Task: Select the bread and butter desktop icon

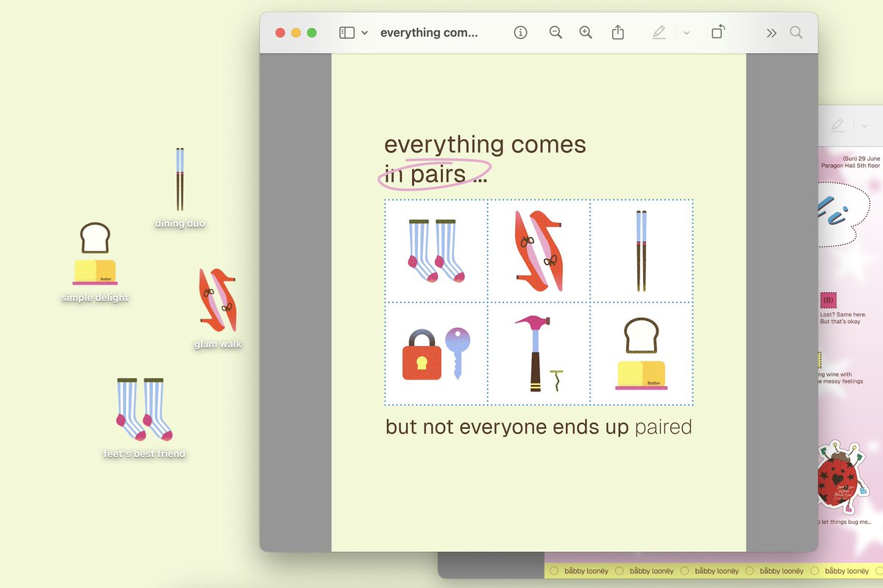Action: tap(95, 254)
